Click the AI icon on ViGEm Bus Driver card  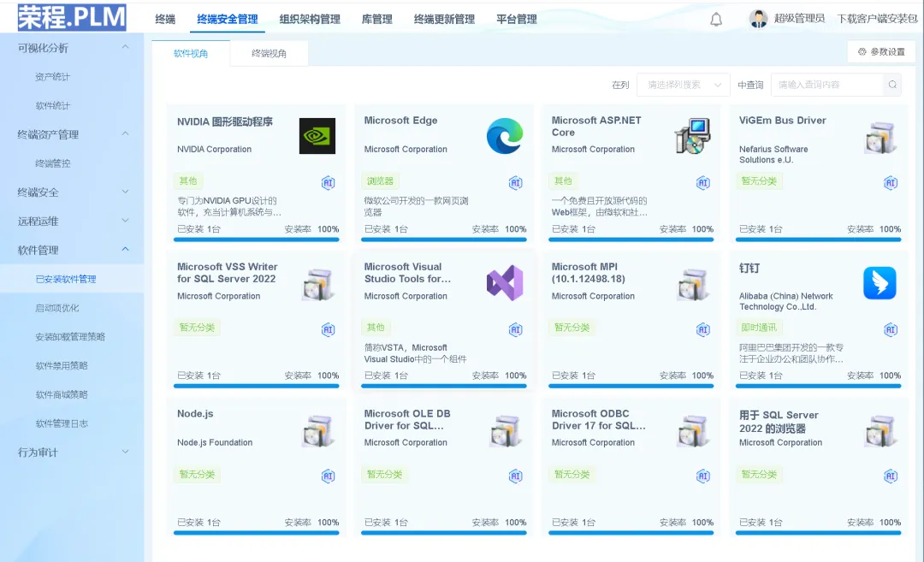pos(891,182)
